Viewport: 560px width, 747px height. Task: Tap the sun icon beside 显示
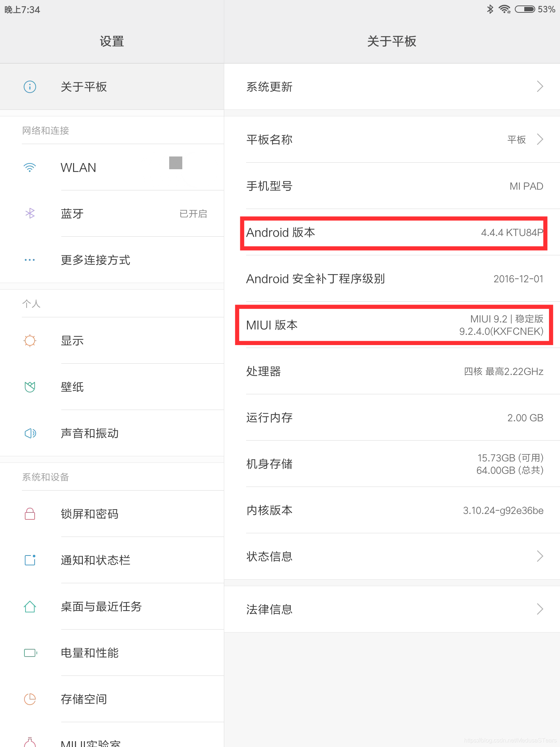pyautogui.click(x=30, y=341)
